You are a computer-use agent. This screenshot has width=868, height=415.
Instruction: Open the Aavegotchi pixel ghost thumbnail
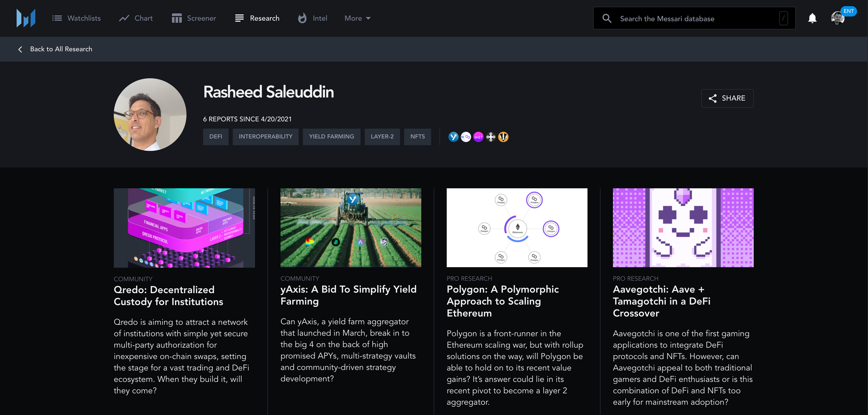(x=683, y=228)
